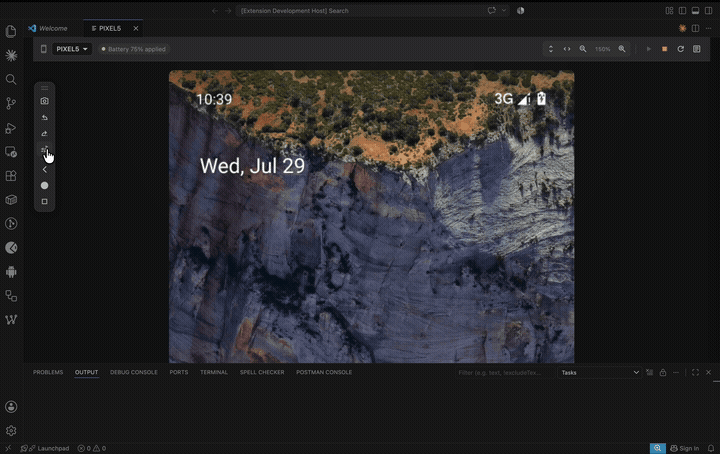Maximize the bottom panel size

tap(695, 372)
